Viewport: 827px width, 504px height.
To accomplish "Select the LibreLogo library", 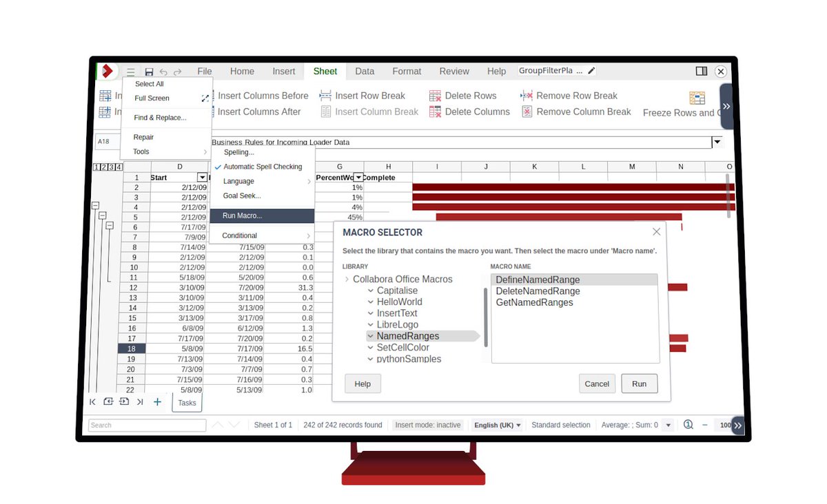I will 397,324.
